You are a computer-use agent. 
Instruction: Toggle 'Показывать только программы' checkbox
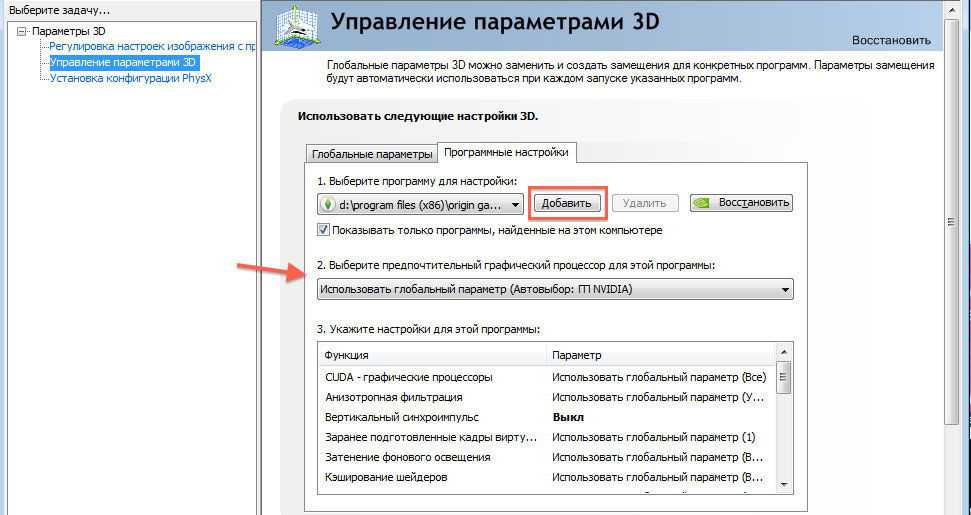coord(323,230)
